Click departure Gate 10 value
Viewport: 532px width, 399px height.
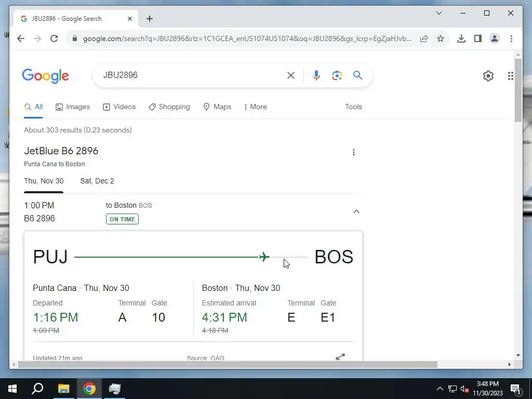click(x=158, y=317)
